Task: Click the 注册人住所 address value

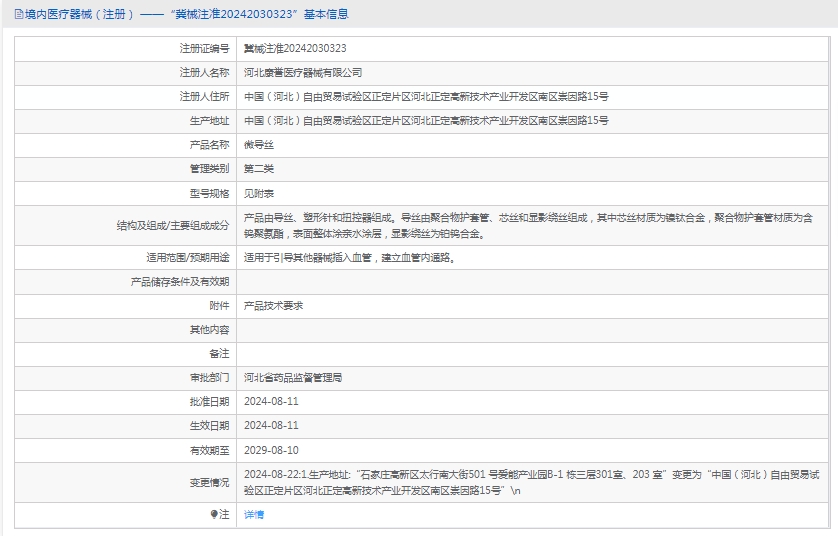Action: tap(426, 96)
